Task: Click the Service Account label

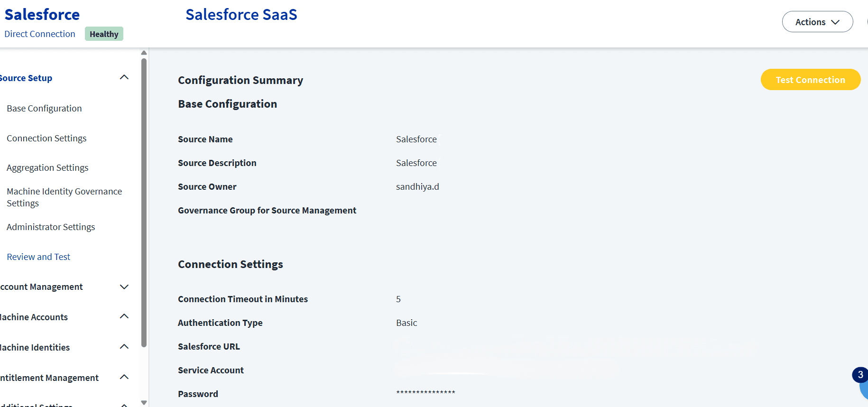Action: point(211,370)
